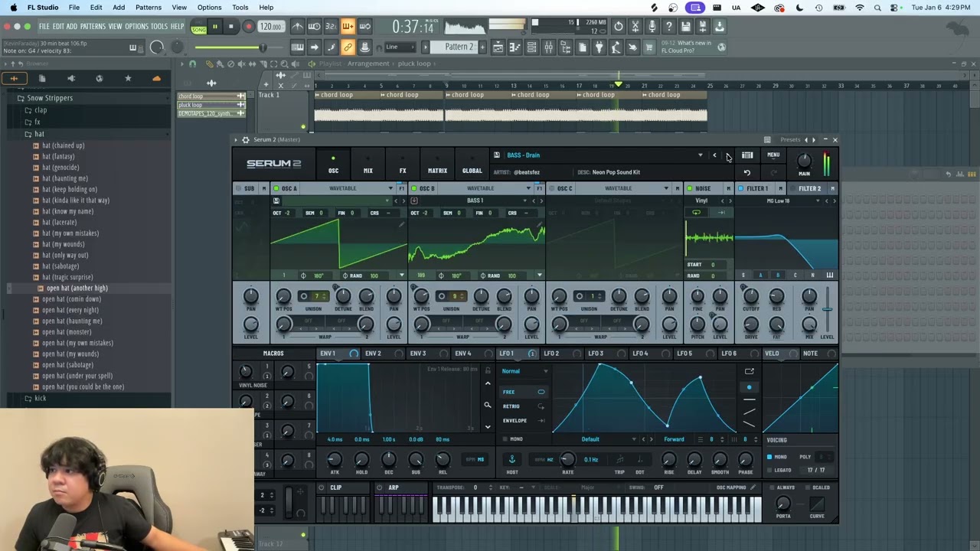Image resolution: width=980 pixels, height=551 pixels.
Task: Enable OSC C power switch
Action: click(551, 188)
